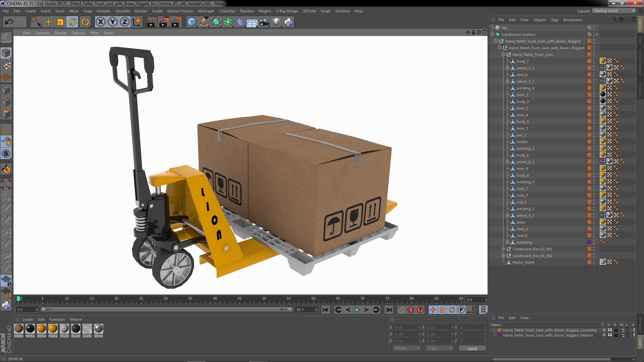Go to start of animation
Screen dimensions: 644x362
coord(325,310)
